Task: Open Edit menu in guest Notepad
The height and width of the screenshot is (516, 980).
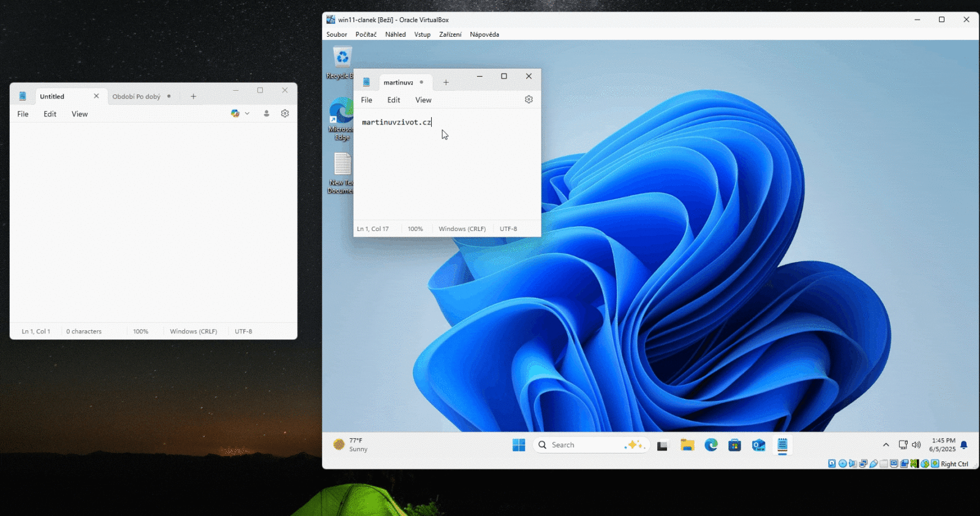Action: click(394, 100)
